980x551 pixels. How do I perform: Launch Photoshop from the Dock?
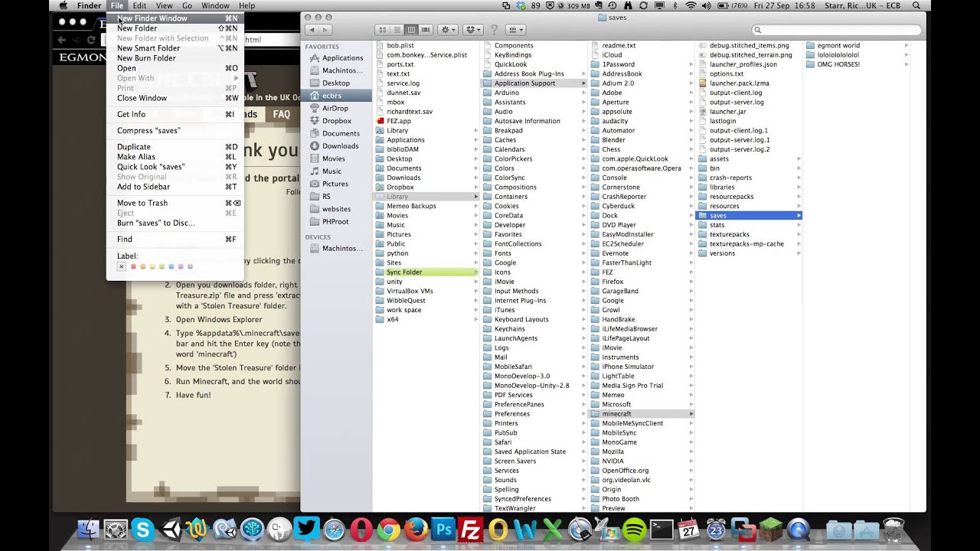click(x=443, y=530)
